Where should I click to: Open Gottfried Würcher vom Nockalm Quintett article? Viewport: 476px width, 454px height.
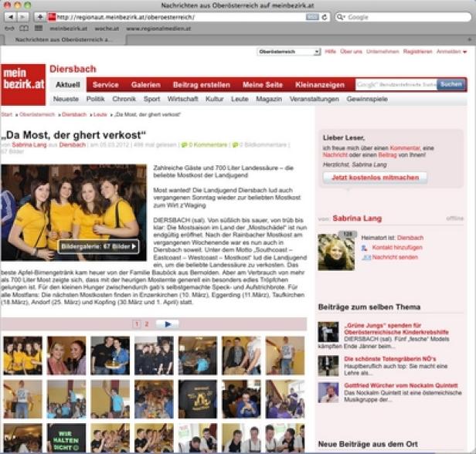401,386
